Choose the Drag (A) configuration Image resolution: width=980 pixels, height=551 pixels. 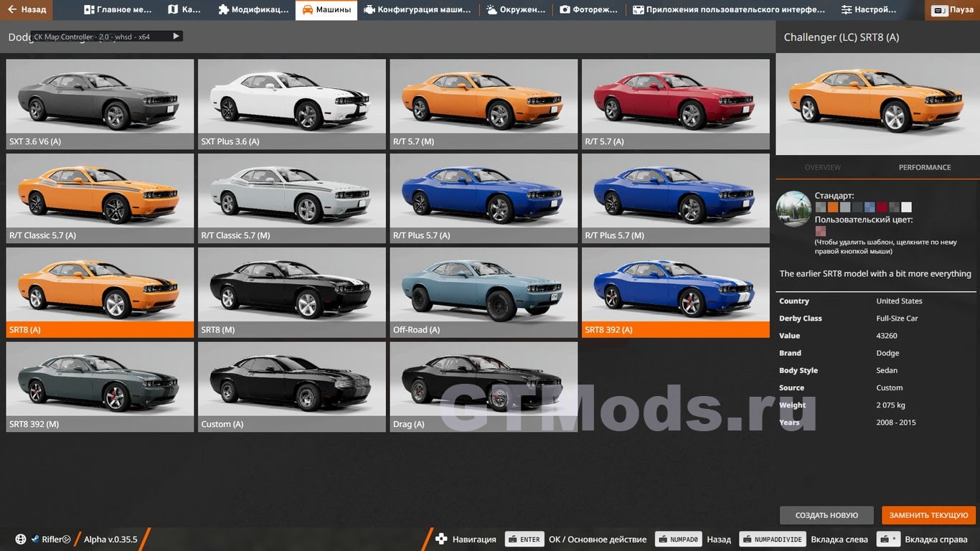click(484, 387)
